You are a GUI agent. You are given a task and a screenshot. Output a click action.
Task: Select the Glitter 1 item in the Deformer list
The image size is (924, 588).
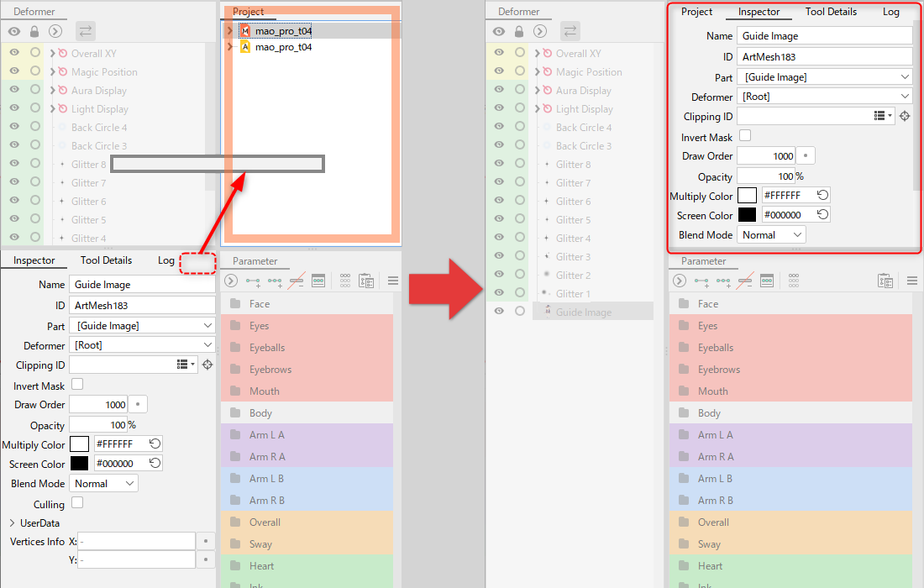pyautogui.click(x=573, y=293)
